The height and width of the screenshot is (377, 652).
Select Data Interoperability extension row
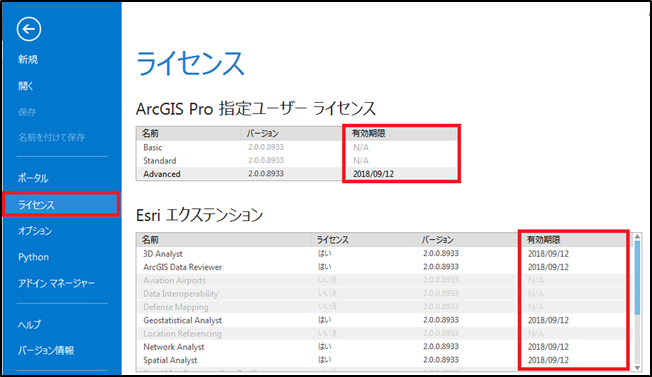pyautogui.click(x=384, y=293)
